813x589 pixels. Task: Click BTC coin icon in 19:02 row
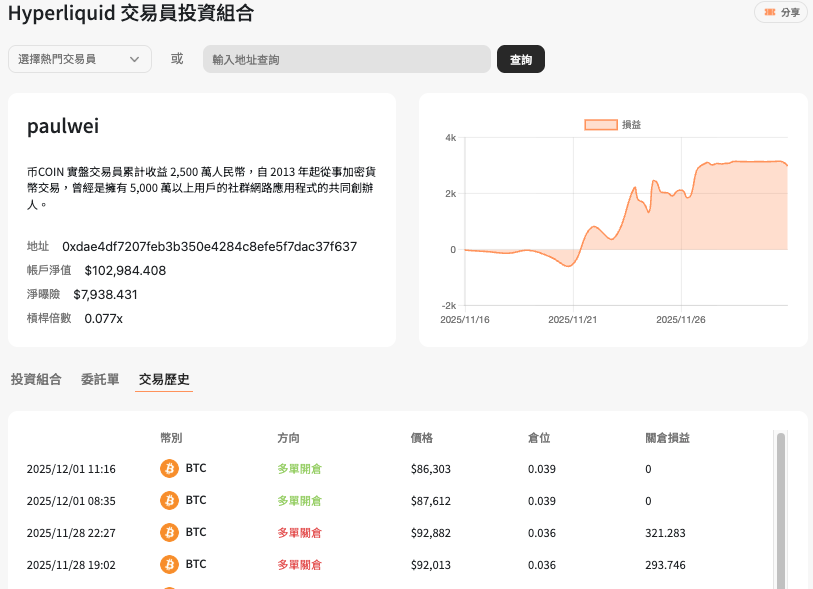click(x=170, y=565)
